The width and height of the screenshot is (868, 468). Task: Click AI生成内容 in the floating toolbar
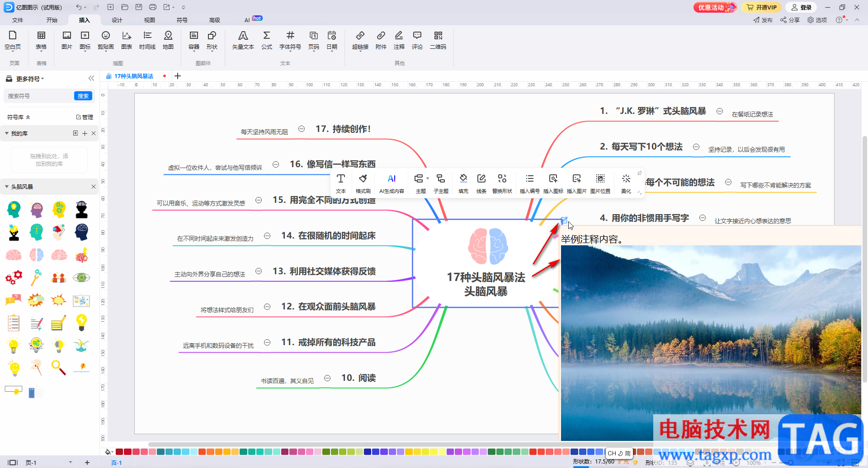pos(392,183)
